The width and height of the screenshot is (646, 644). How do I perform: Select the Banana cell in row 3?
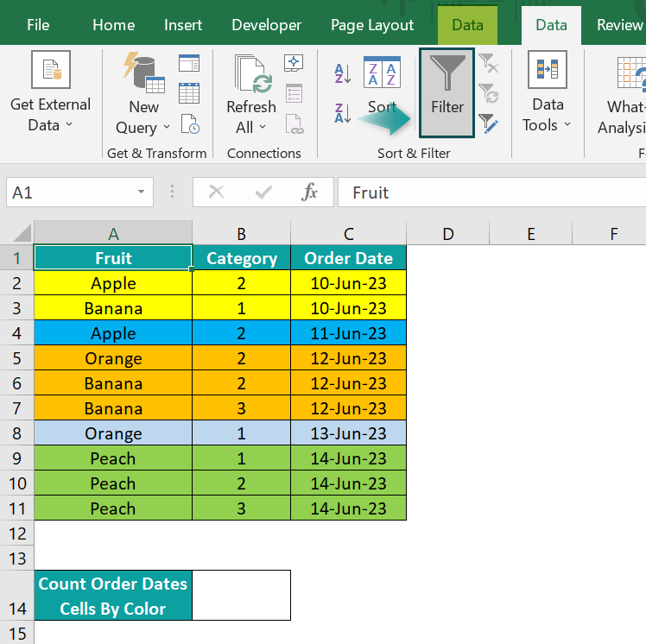tap(113, 308)
